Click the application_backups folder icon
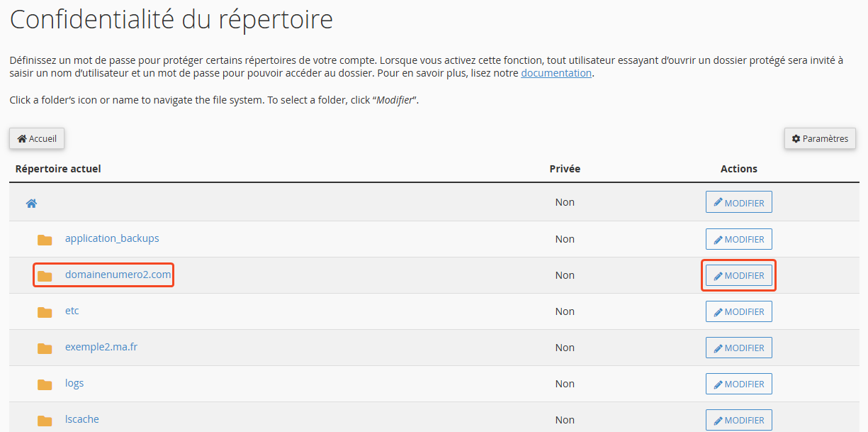This screenshot has height=432, width=868. (45, 239)
